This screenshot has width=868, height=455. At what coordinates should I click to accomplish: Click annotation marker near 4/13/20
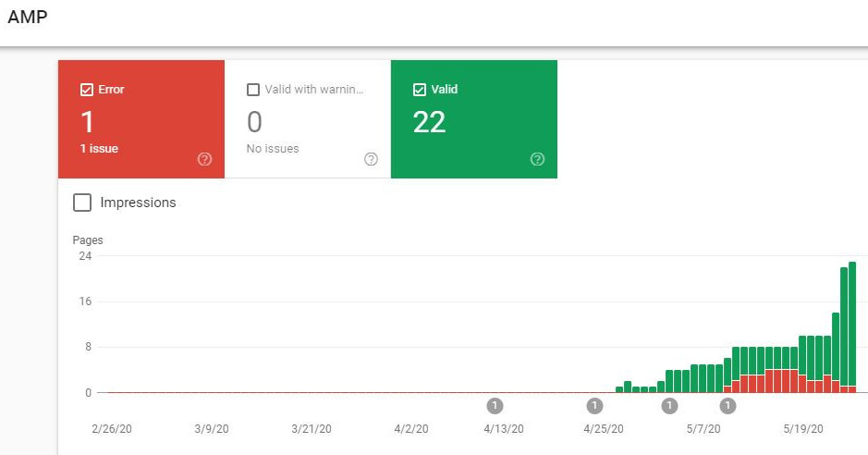coord(495,406)
